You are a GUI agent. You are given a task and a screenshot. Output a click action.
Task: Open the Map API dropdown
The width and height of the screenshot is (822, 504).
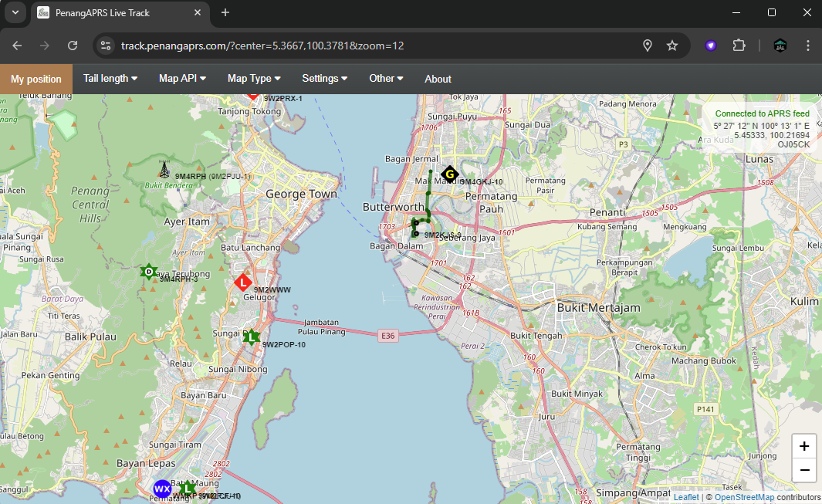(182, 79)
